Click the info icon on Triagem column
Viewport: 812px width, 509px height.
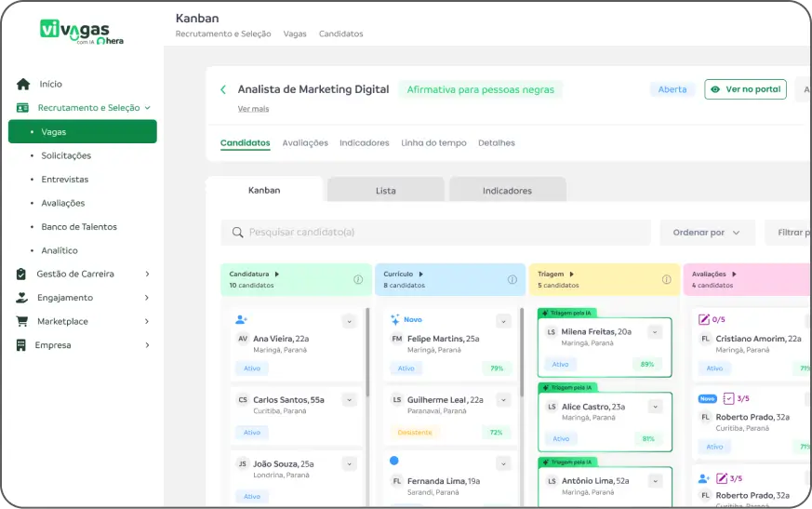click(666, 279)
